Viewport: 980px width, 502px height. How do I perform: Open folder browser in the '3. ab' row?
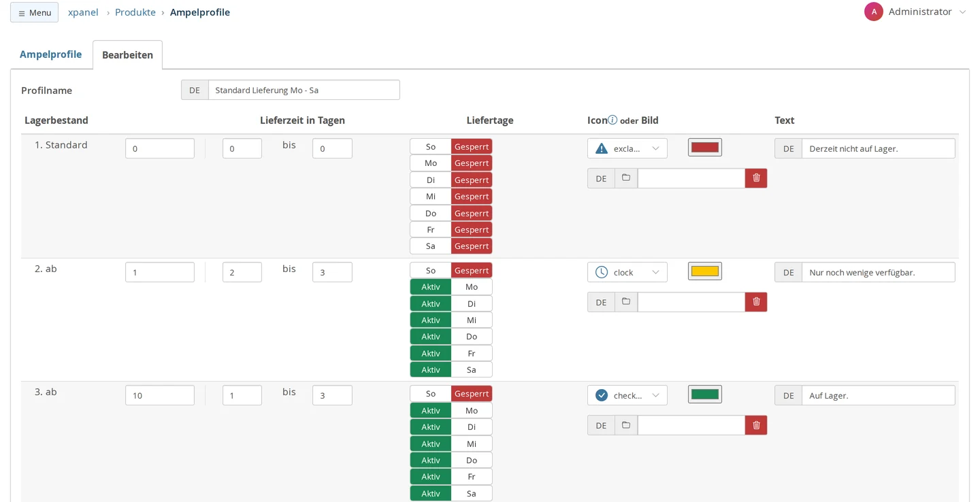coord(626,425)
